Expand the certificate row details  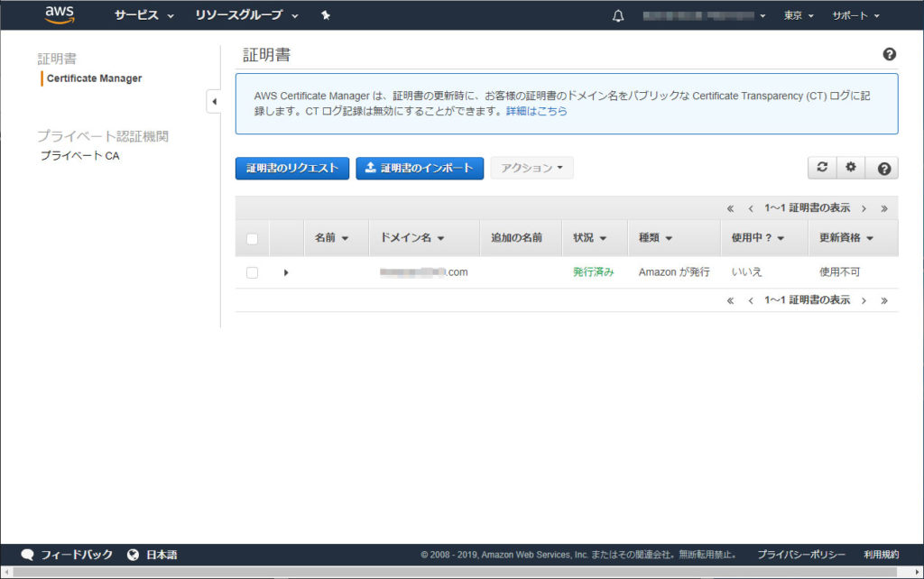click(286, 272)
